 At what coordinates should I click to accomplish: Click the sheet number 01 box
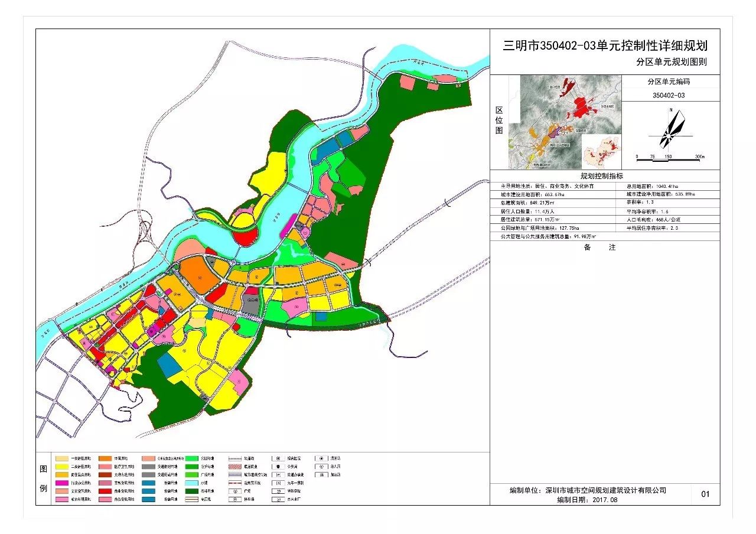point(705,494)
